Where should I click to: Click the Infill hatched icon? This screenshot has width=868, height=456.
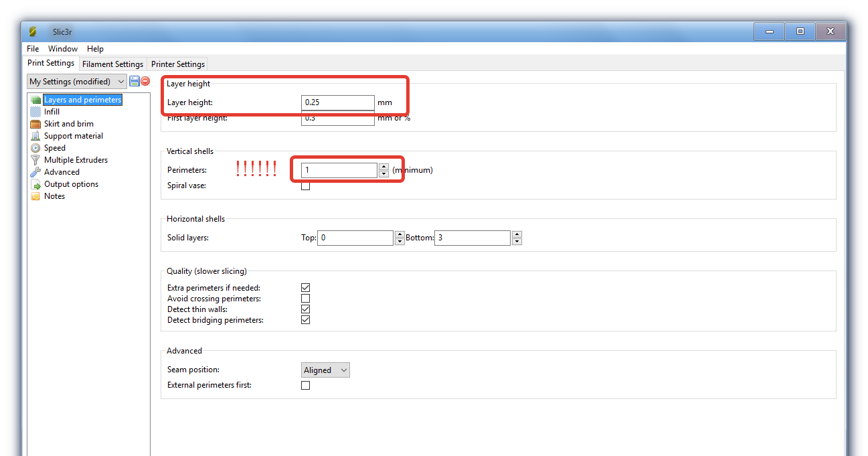[36, 112]
